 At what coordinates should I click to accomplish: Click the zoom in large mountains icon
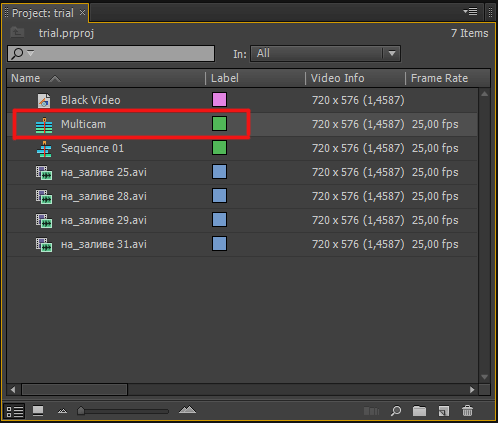(x=187, y=410)
